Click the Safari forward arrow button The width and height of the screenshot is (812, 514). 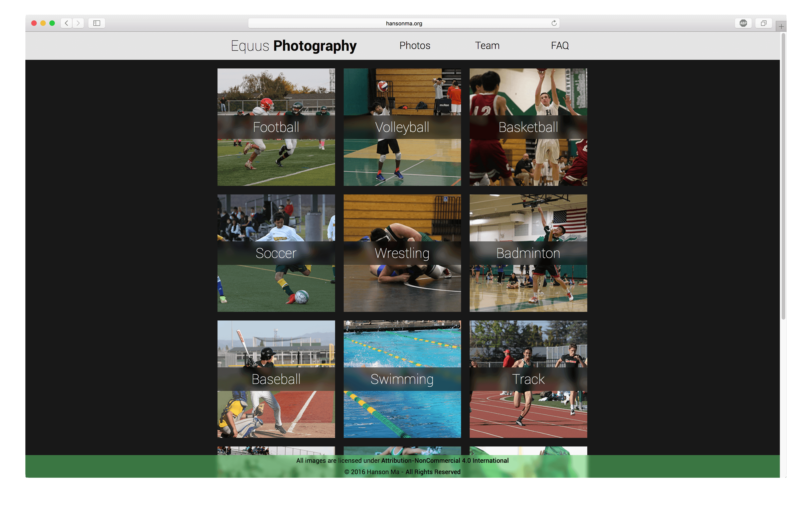pos(78,23)
